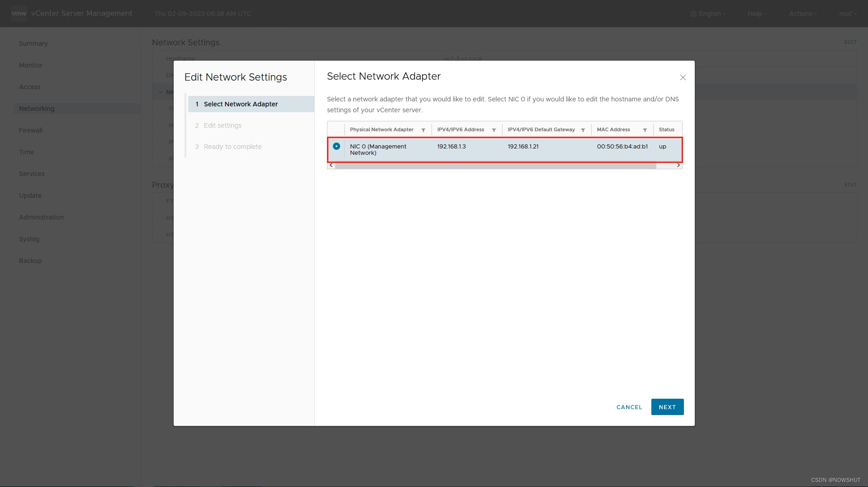The image size is (868, 487).
Task: Select the NIC 0 radio button
Action: click(337, 146)
